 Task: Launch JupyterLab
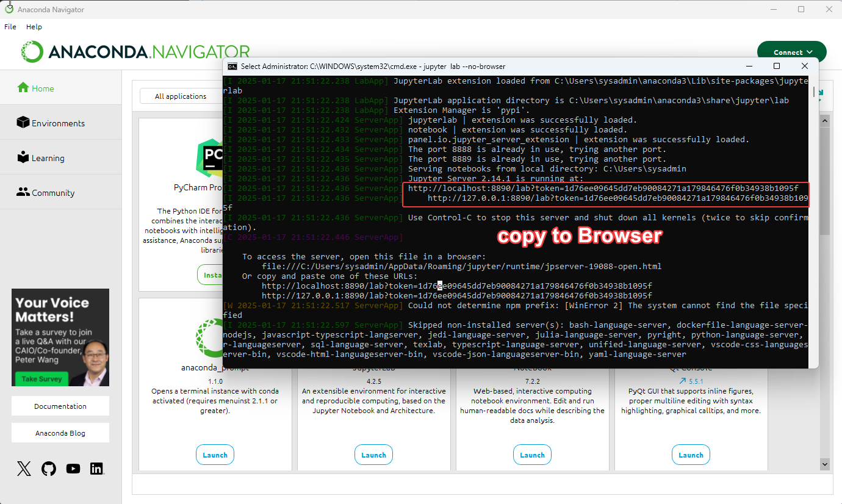(x=373, y=455)
